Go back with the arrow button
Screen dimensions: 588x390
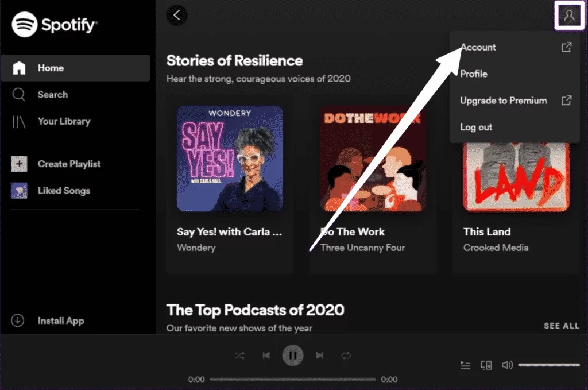[177, 15]
